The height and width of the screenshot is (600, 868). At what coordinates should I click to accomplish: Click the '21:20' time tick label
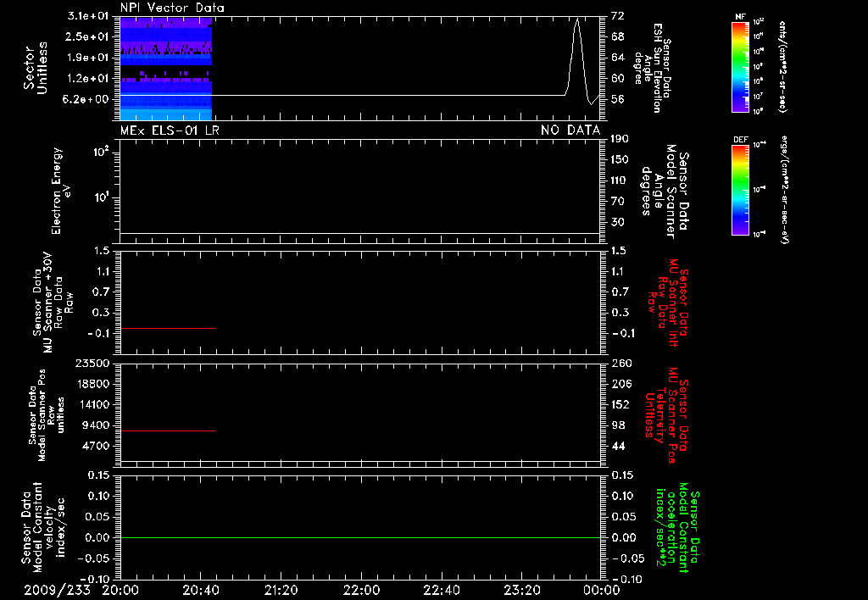[x=281, y=590]
